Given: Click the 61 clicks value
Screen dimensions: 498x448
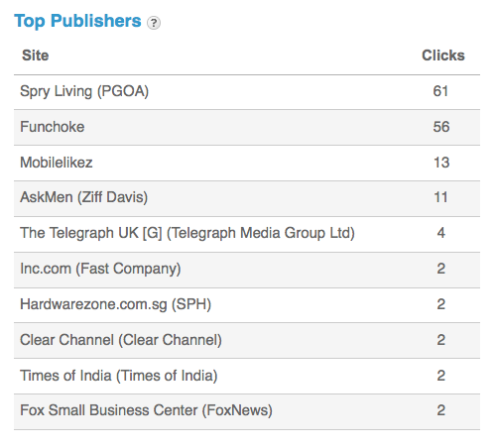Looking at the screenshot, I should pos(440,91).
